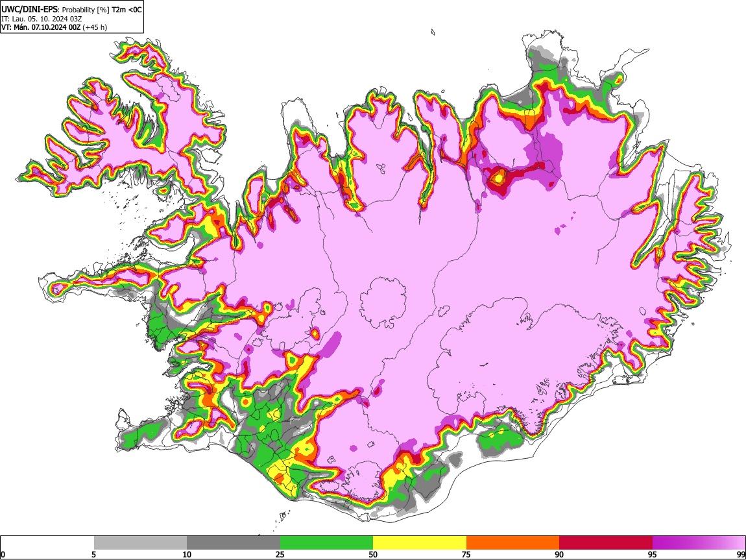Click the magenta 95–99 legend segment
Image resolution: width=746 pixels, height=560 pixels.
pyautogui.click(x=699, y=543)
